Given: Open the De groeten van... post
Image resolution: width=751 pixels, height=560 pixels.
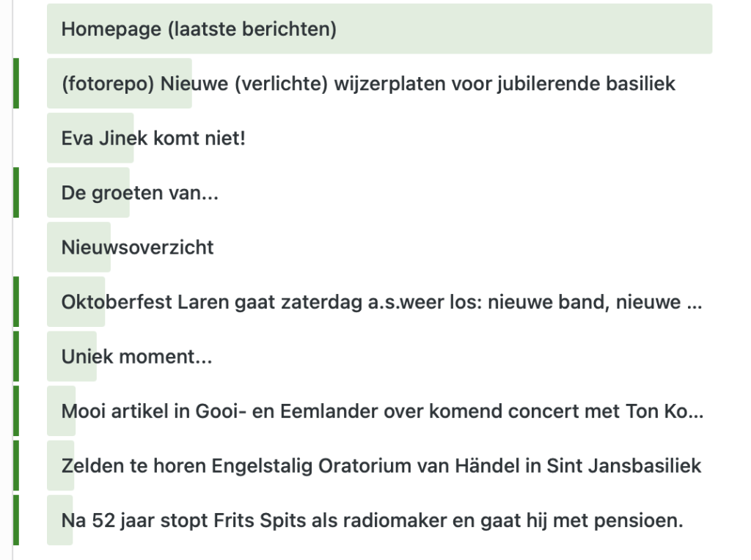Looking at the screenshot, I should pos(140,193).
